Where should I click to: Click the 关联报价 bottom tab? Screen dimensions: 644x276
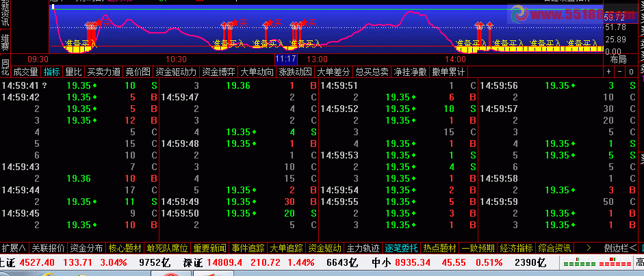point(48,247)
